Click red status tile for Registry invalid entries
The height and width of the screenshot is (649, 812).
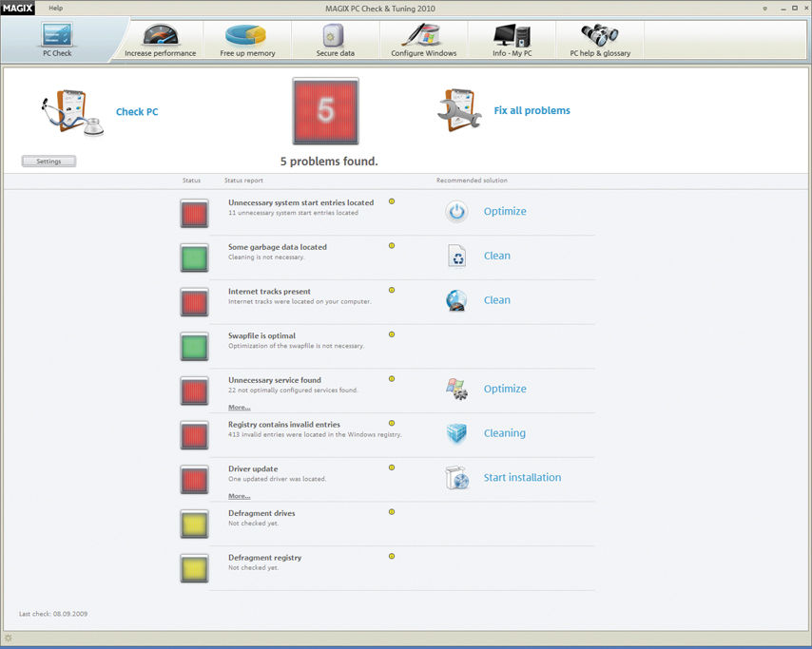[194, 435]
